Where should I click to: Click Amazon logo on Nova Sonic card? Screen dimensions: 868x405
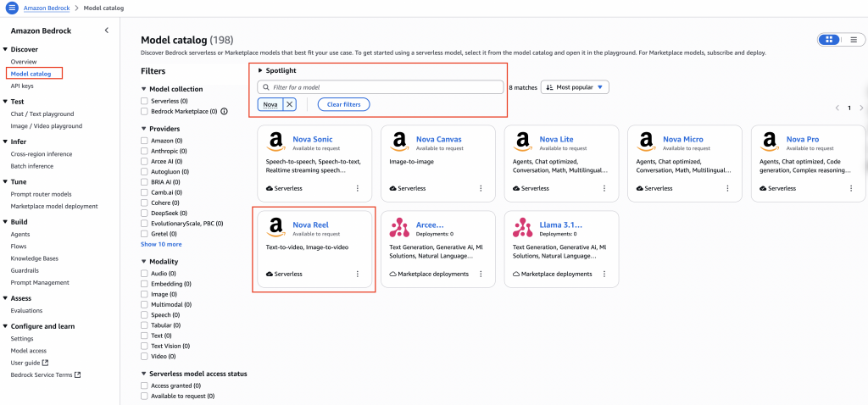275,142
